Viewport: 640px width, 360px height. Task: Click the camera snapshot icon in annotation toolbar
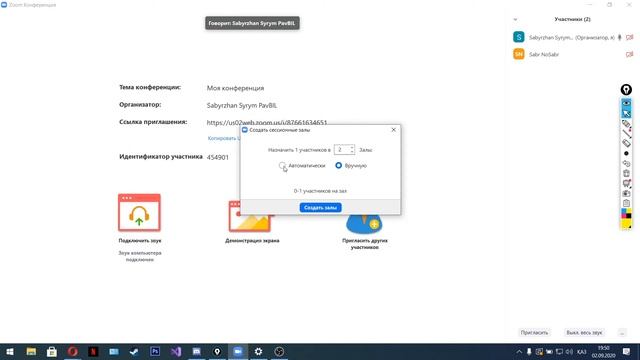[x=626, y=193]
